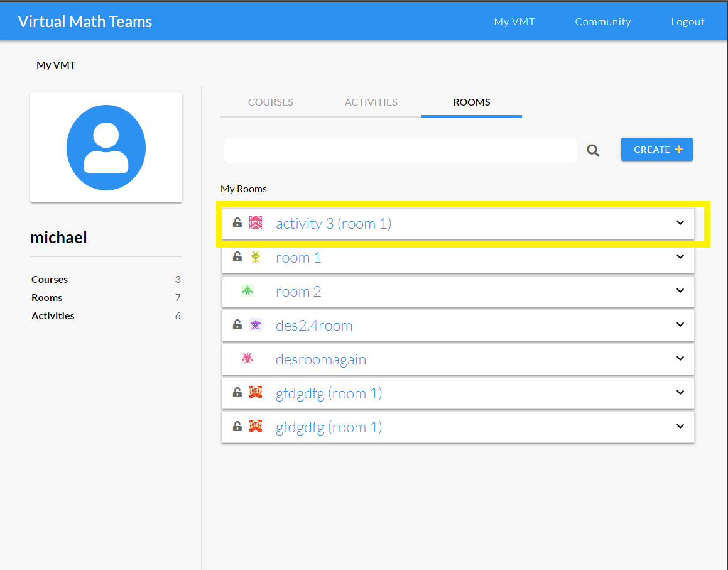Expand the first gfdgdfg (room 1) chevron
Image resolution: width=728 pixels, height=570 pixels.
tap(680, 392)
